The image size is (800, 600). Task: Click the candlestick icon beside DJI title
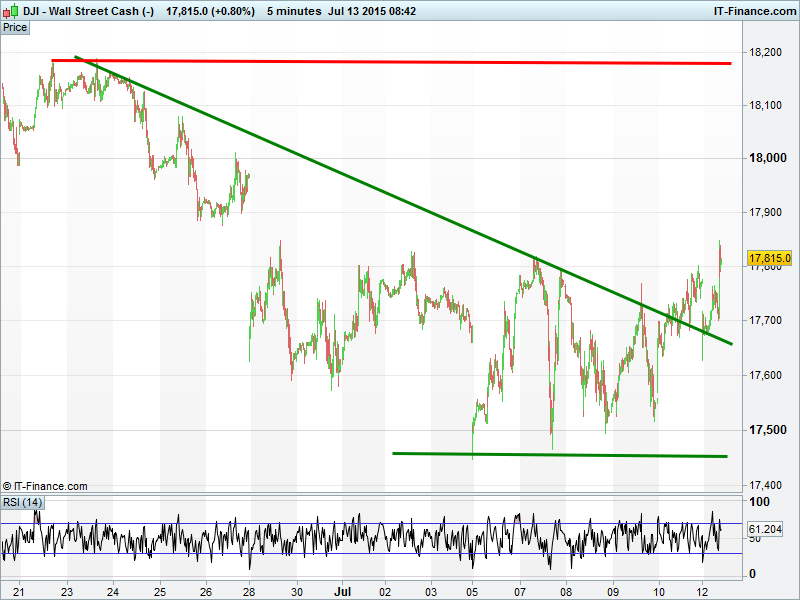tap(11, 11)
